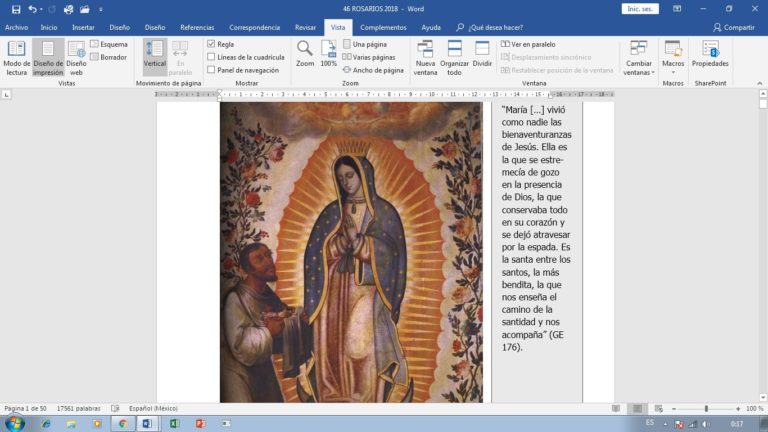Click Organizar todo windows

coord(454,58)
